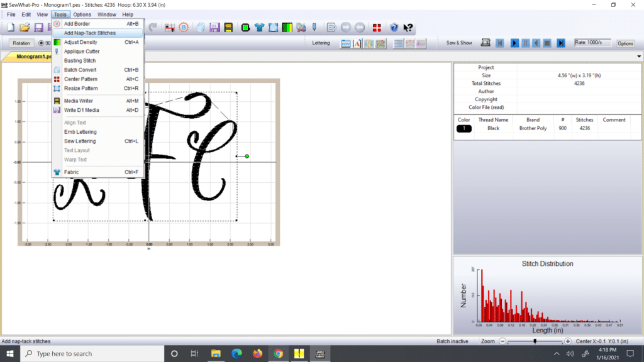The image size is (644, 362).
Task: Pause the Sew & Show simulation
Action: (x=525, y=43)
